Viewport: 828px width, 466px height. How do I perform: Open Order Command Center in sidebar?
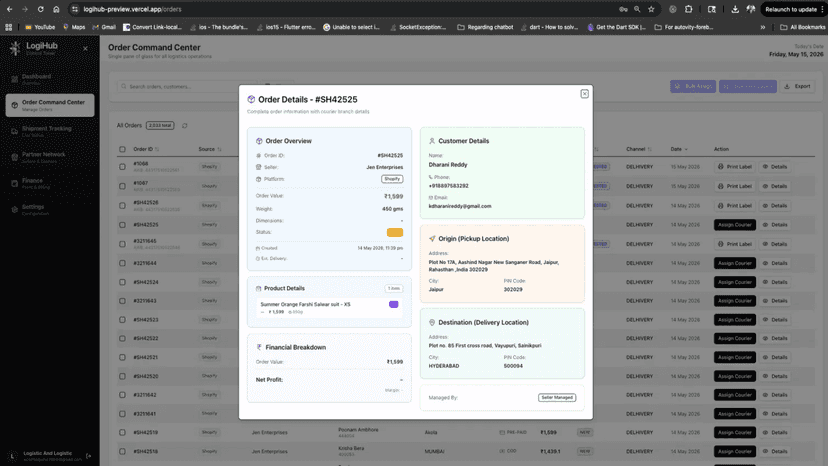[x=50, y=105]
